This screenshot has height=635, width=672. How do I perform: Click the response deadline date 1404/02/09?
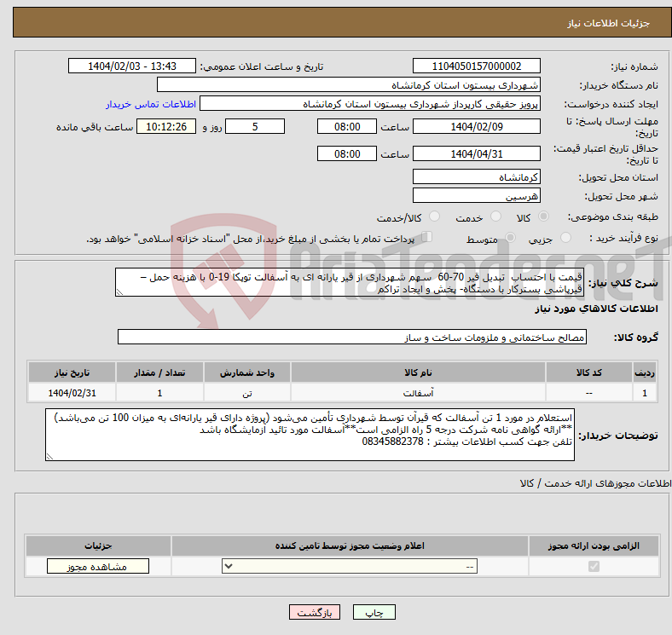(476, 126)
